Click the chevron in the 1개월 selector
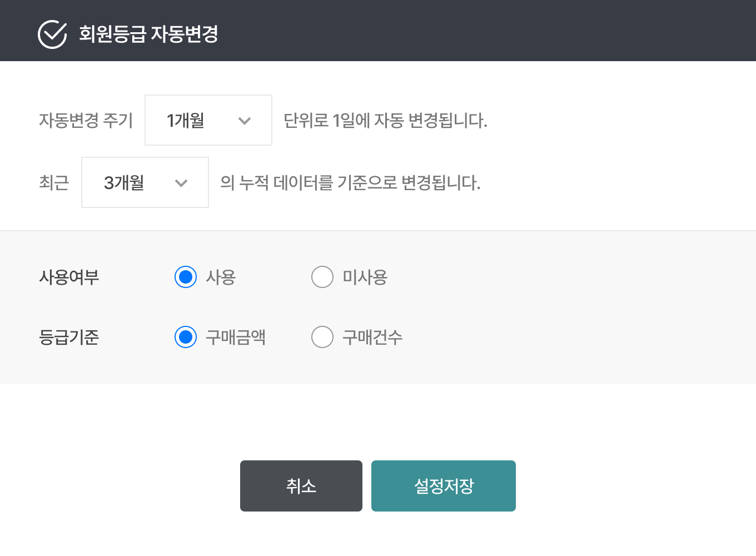This screenshot has width=756, height=556. pos(245,120)
